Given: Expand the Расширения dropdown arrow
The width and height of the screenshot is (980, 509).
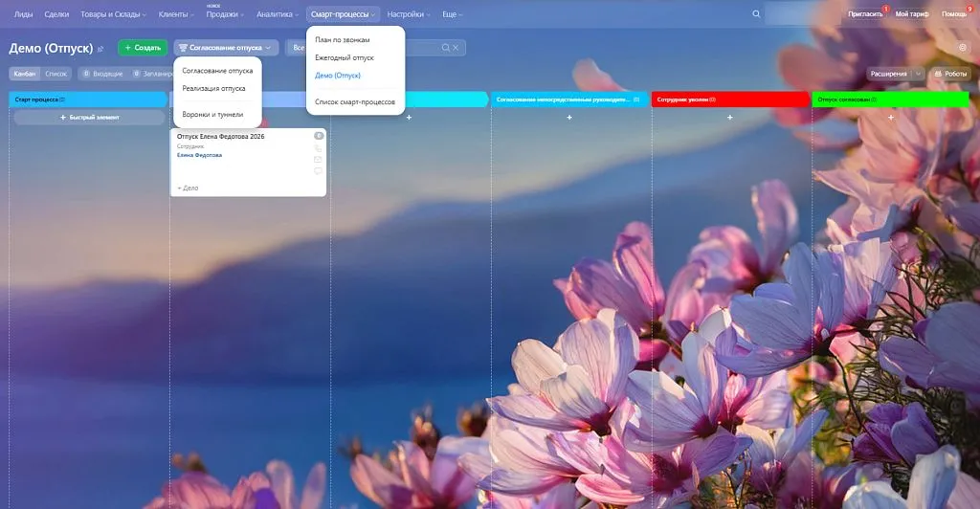Looking at the screenshot, I should click(919, 74).
